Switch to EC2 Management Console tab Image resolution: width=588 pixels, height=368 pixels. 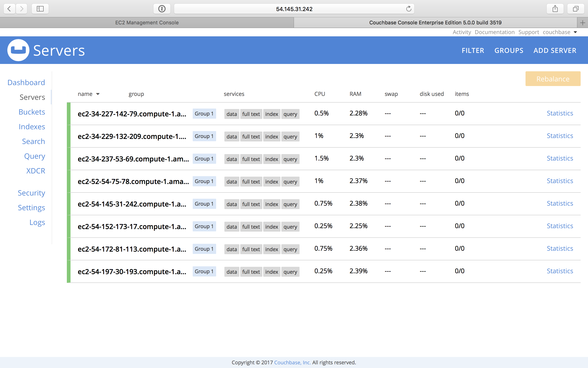[147, 23]
